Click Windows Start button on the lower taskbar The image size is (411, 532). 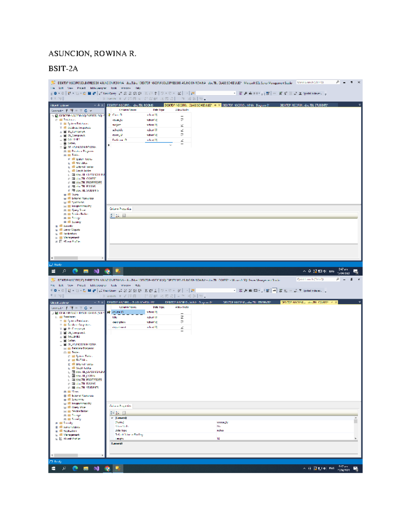[53, 468]
